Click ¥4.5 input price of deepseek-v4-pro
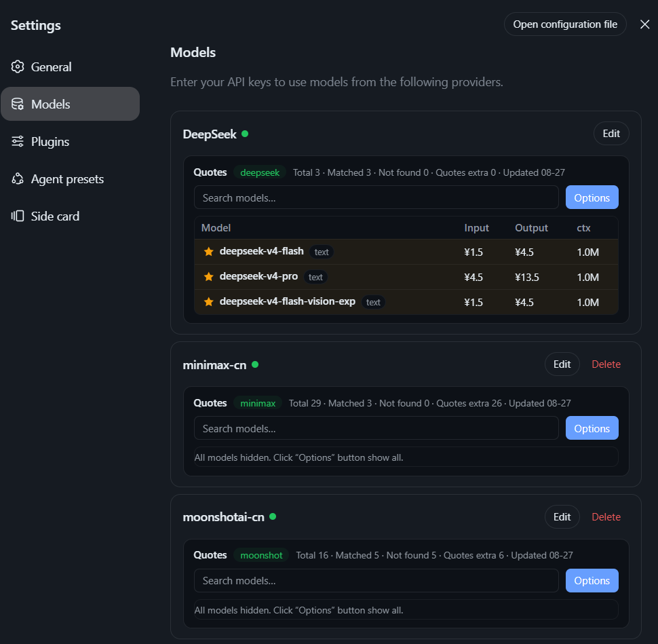This screenshot has width=658, height=644. [473, 277]
